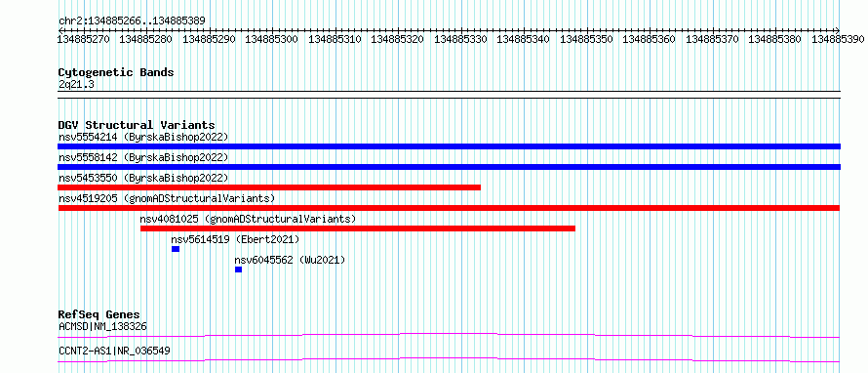Open nsv6045562 (Wu2021) label
The width and height of the screenshot is (868, 373).
pos(290,260)
